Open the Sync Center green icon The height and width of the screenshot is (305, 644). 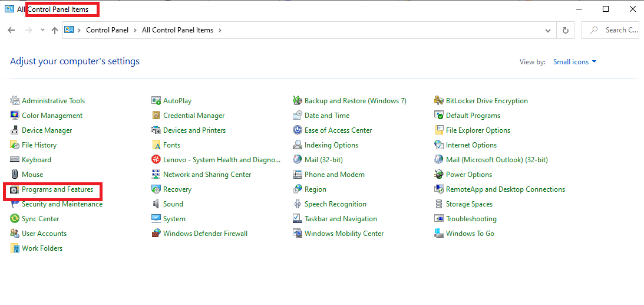coord(15,219)
